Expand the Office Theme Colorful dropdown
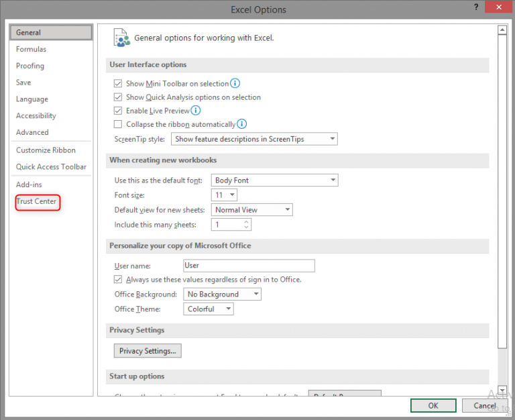 [x=209, y=309]
